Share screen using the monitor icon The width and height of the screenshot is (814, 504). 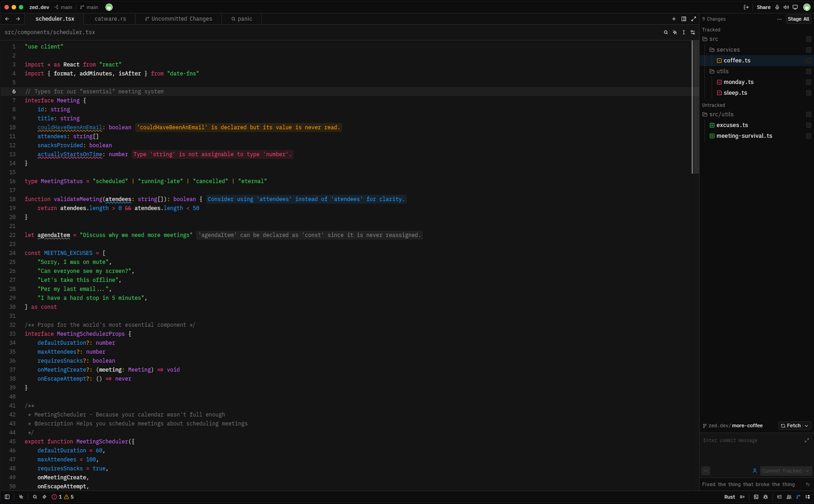(x=795, y=7)
